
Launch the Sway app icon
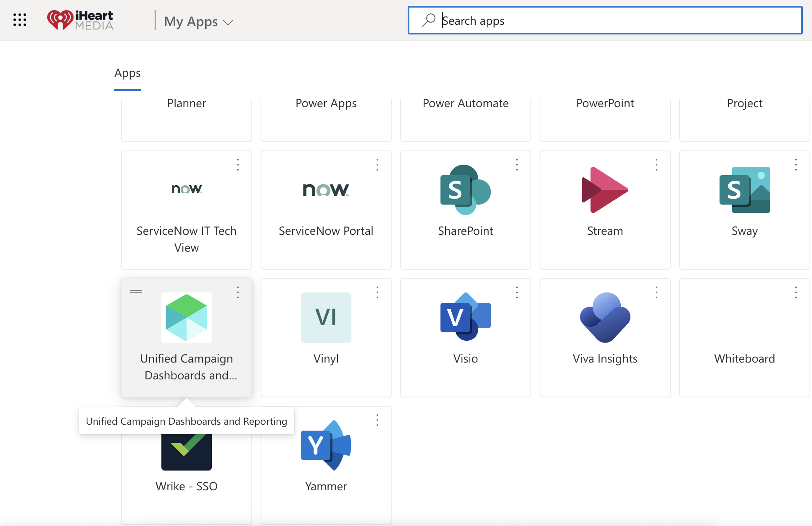pos(745,190)
